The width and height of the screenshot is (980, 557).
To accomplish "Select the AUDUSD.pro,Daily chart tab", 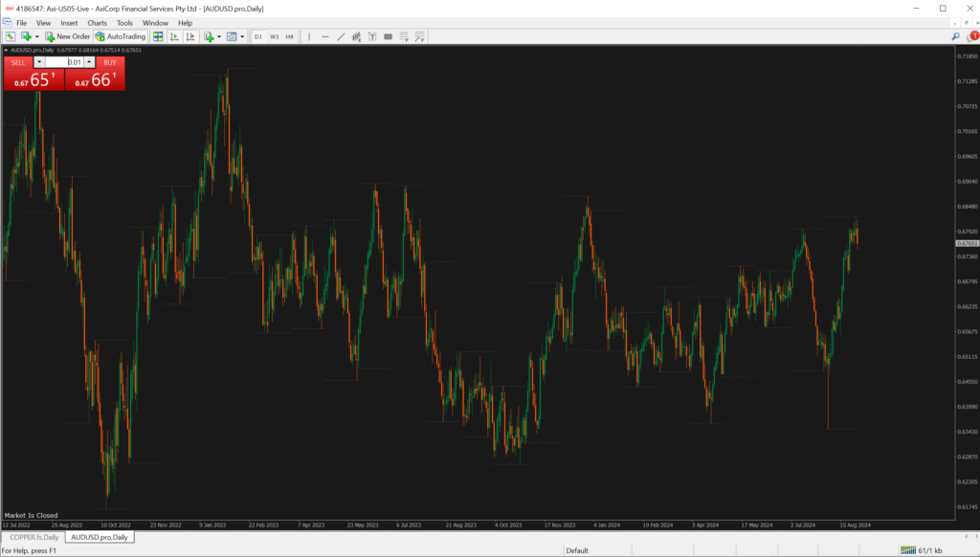I will click(100, 537).
